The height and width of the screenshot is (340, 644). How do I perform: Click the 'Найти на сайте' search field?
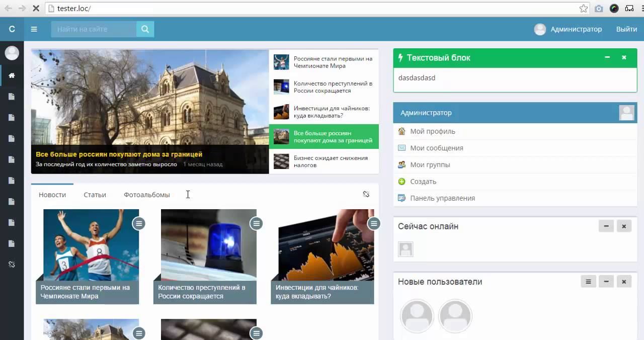(x=94, y=29)
